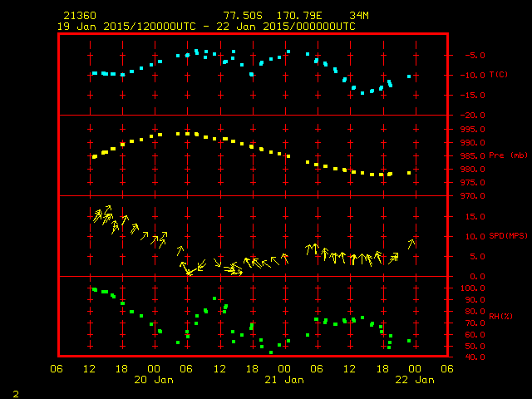Click the start date 19 Jan 2015/120000UTC
This screenshot has height=399, width=532.
click(126, 27)
